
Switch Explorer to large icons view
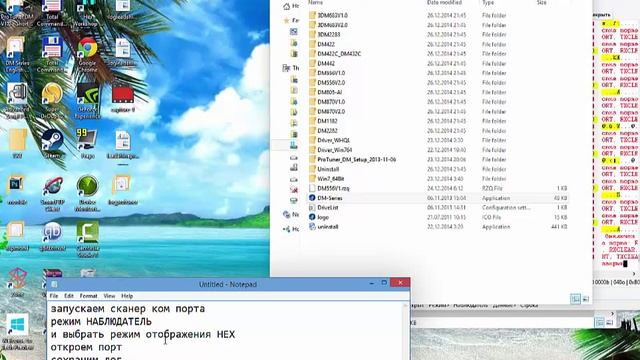[x=586, y=299]
